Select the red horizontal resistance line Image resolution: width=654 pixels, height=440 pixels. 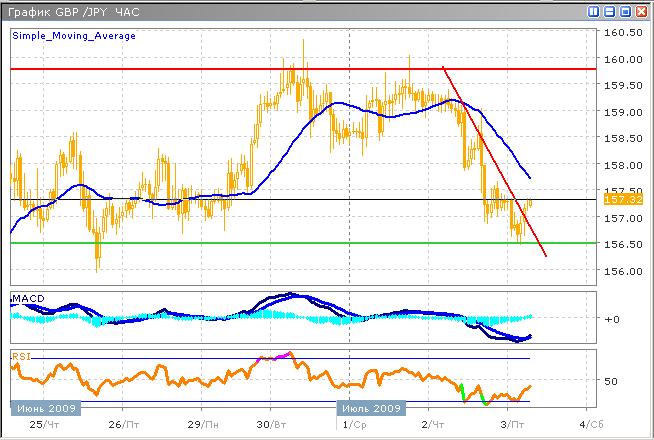200,69
